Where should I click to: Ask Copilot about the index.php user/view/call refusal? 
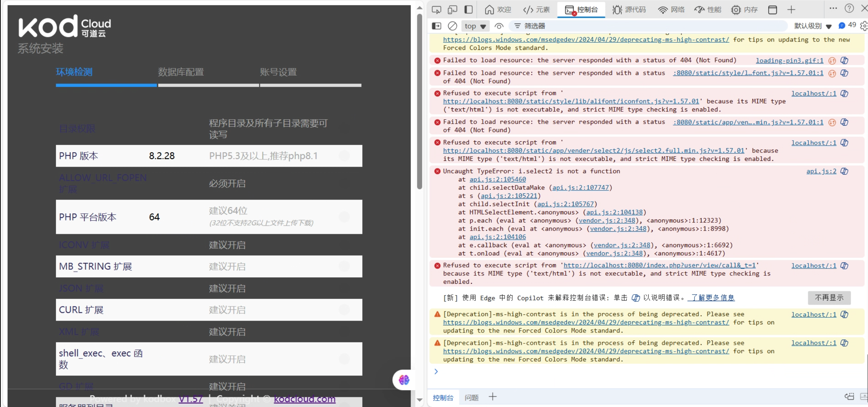coord(845,266)
